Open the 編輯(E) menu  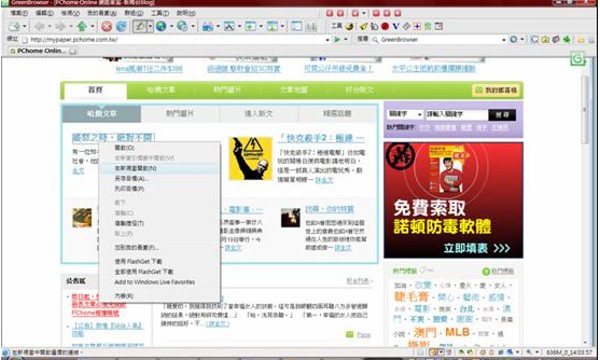[x=44, y=13]
